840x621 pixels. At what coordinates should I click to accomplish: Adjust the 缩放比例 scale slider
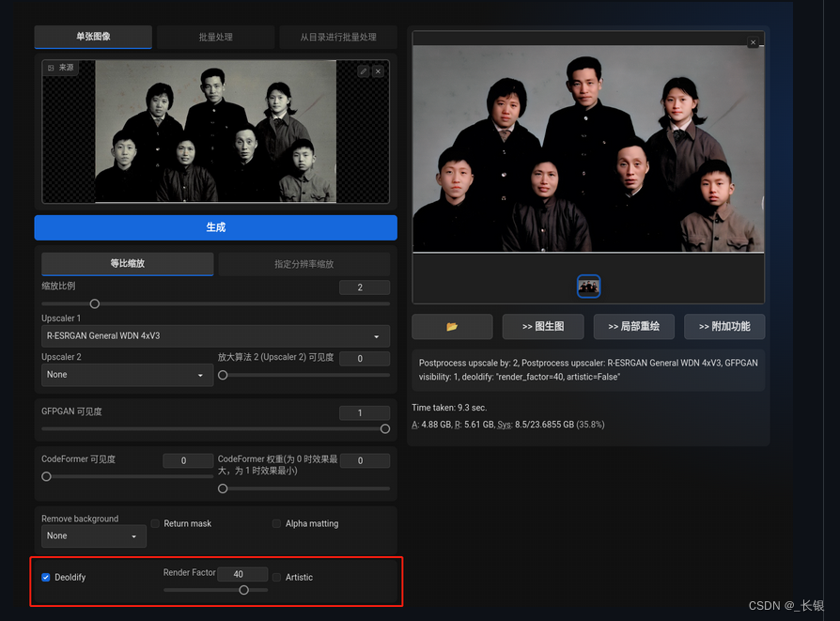pyautogui.click(x=94, y=303)
